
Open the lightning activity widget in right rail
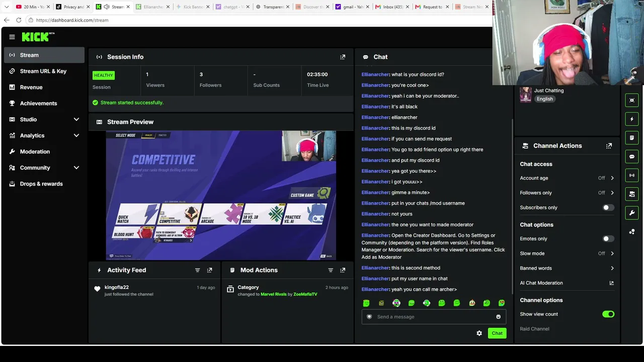coord(632,119)
